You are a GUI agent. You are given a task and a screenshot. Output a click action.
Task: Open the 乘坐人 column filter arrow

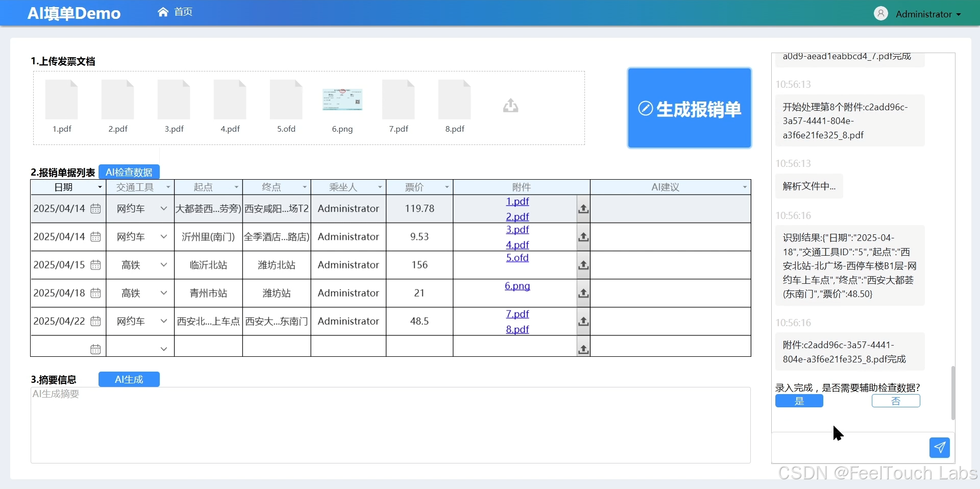(380, 187)
